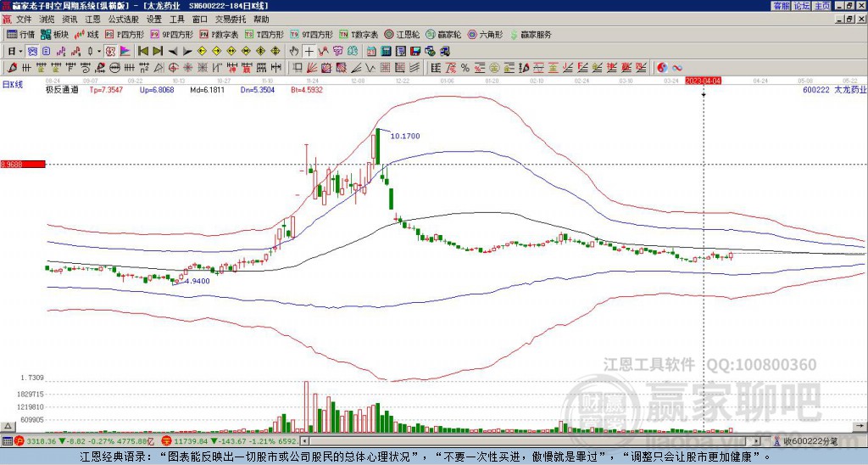Click the magenta 节 character icon

(337, 51)
